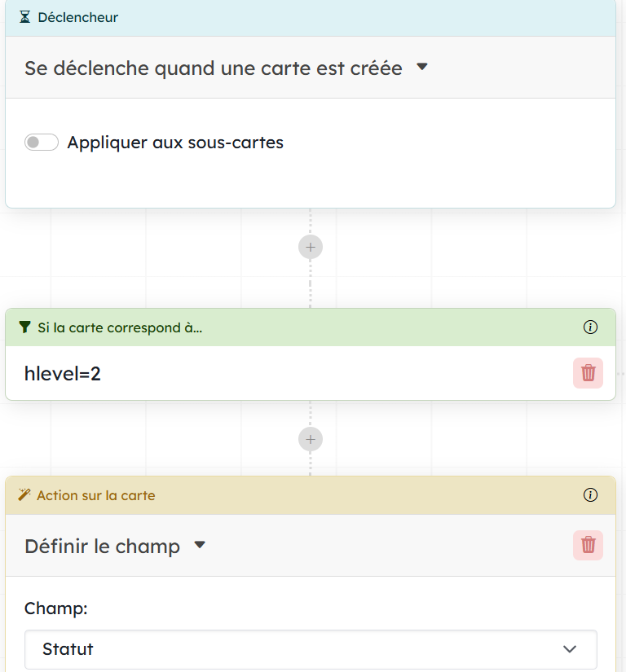This screenshot has width=626, height=672.
Task: Add step between filter and action
Action: (311, 440)
